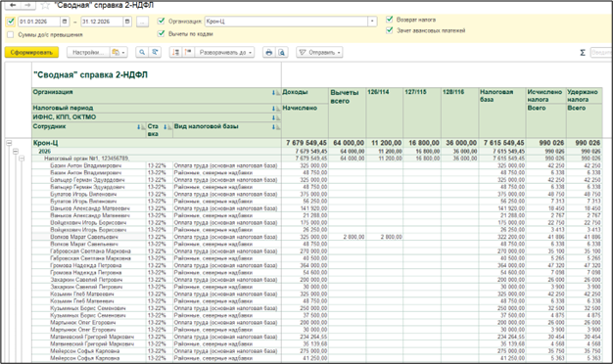
Task: Add report to favorites with the star
Action: point(45,6)
